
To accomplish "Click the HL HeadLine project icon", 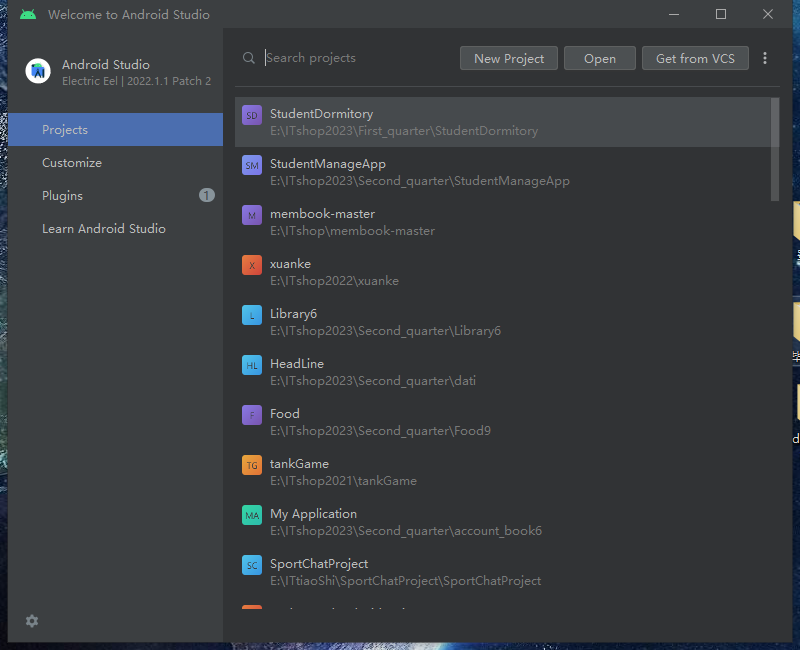I will [252, 365].
